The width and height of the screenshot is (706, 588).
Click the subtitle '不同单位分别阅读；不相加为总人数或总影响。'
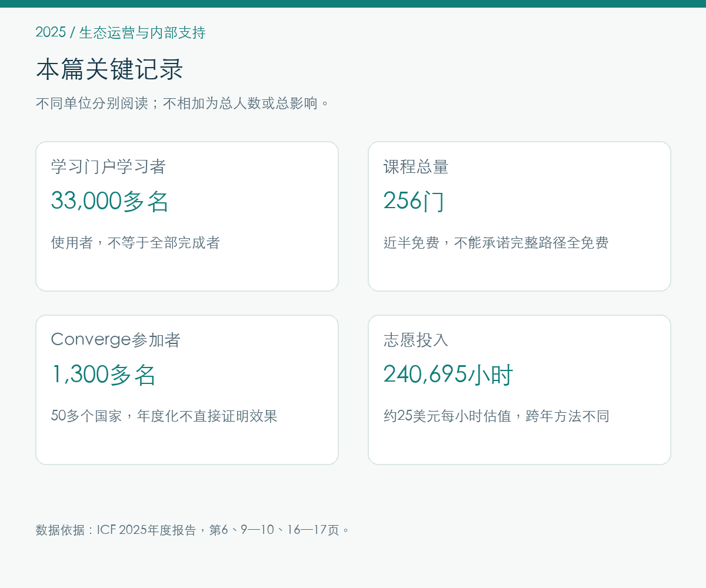point(183,103)
